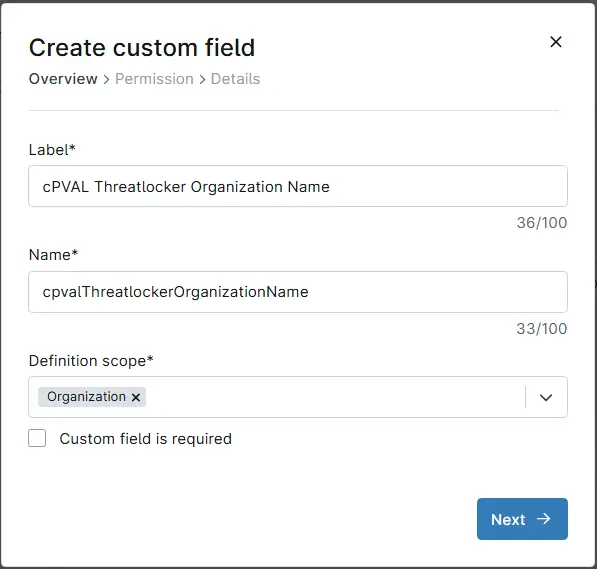Viewport: 597px width, 569px height.
Task: Jump to the Details step
Action: tap(235, 79)
